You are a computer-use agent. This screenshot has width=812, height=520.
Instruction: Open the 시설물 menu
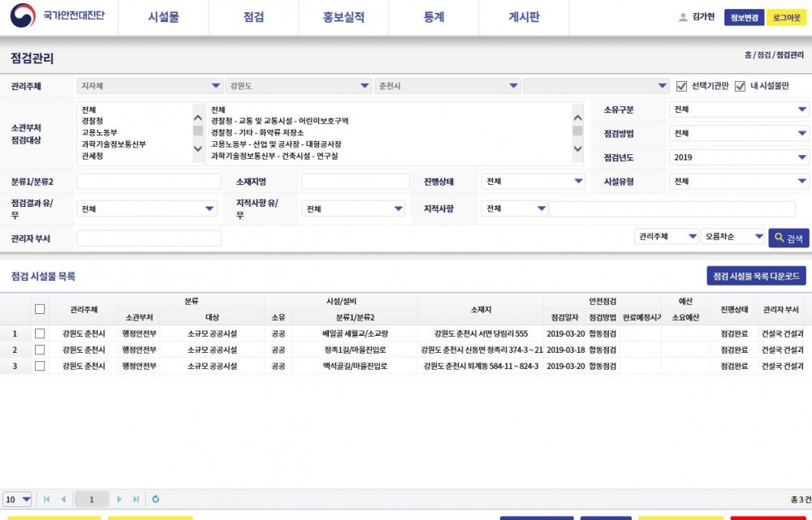(163, 17)
